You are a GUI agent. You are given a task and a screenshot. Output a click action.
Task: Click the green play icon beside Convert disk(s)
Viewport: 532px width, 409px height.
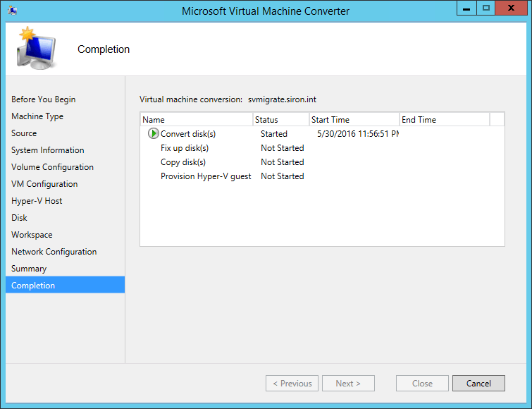(154, 133)
